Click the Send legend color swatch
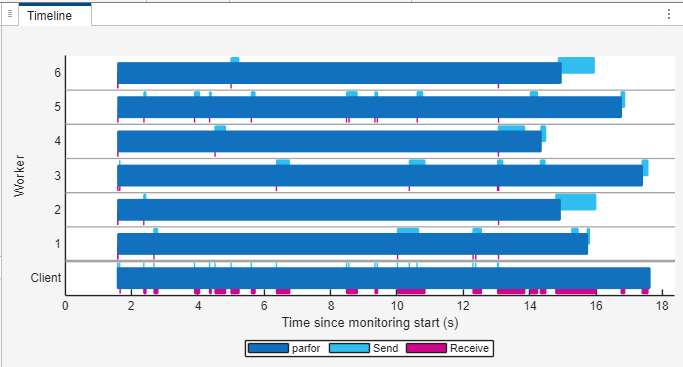The height and width of the screenshot is (367, 683). point(349,348)
